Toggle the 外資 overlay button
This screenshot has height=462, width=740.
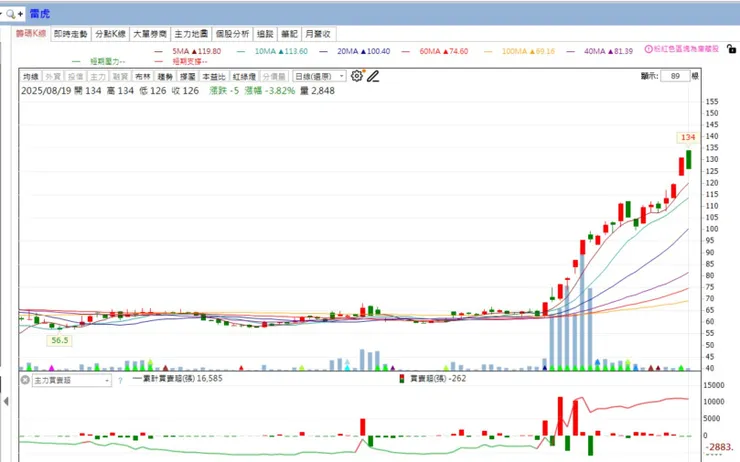(x=53, y=76)
